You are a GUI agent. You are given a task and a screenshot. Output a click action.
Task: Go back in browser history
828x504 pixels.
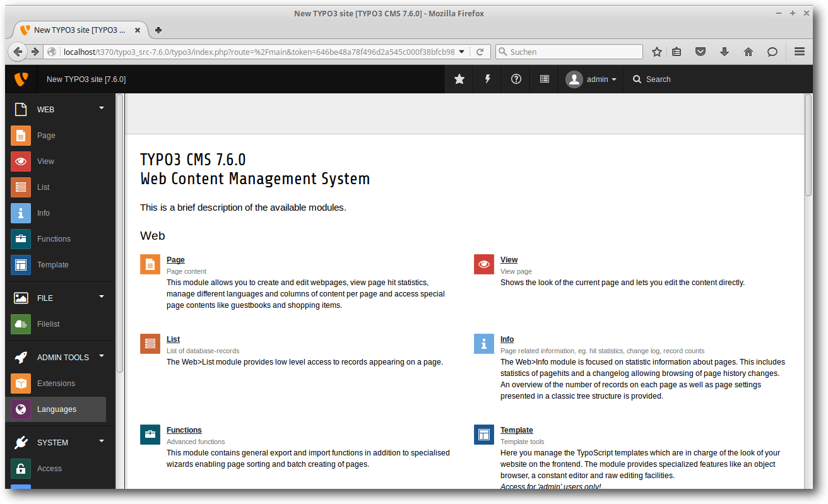coord(18,52)
